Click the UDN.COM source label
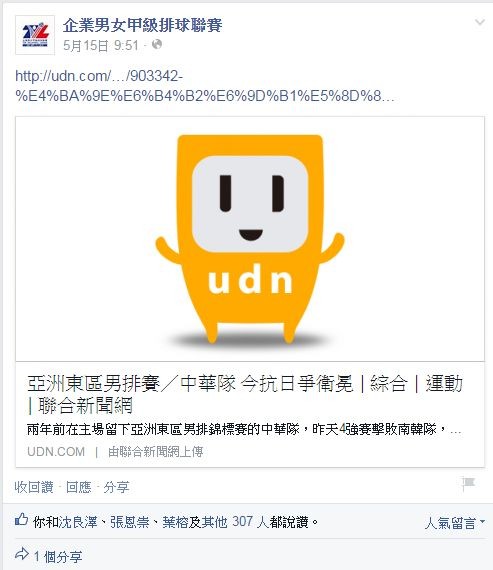 [56, 451]
